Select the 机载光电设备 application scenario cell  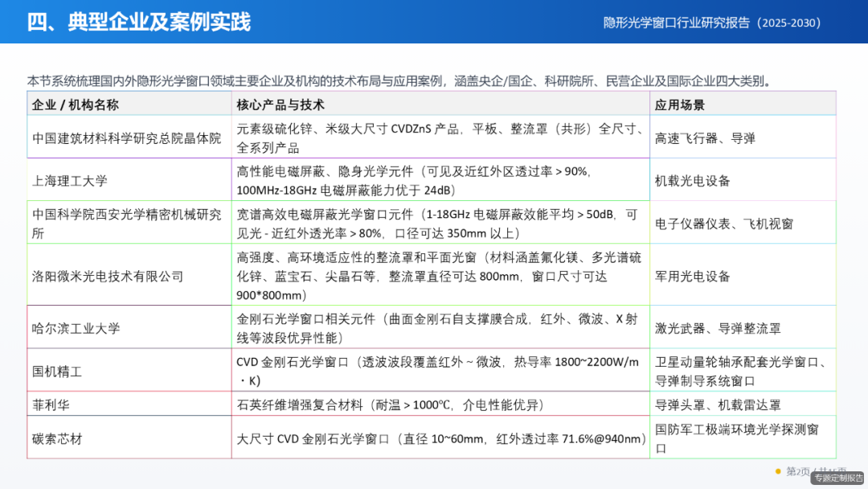[698, 182]
